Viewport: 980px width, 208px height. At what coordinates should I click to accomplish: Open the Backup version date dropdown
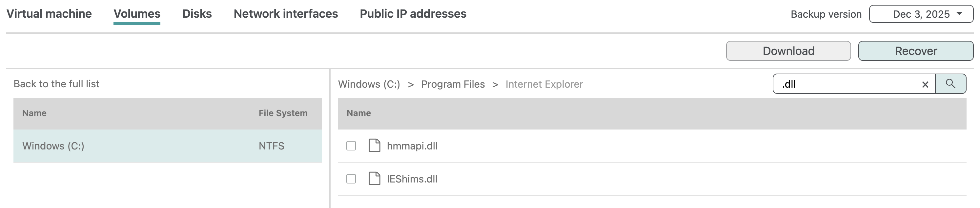coord(921,14)
